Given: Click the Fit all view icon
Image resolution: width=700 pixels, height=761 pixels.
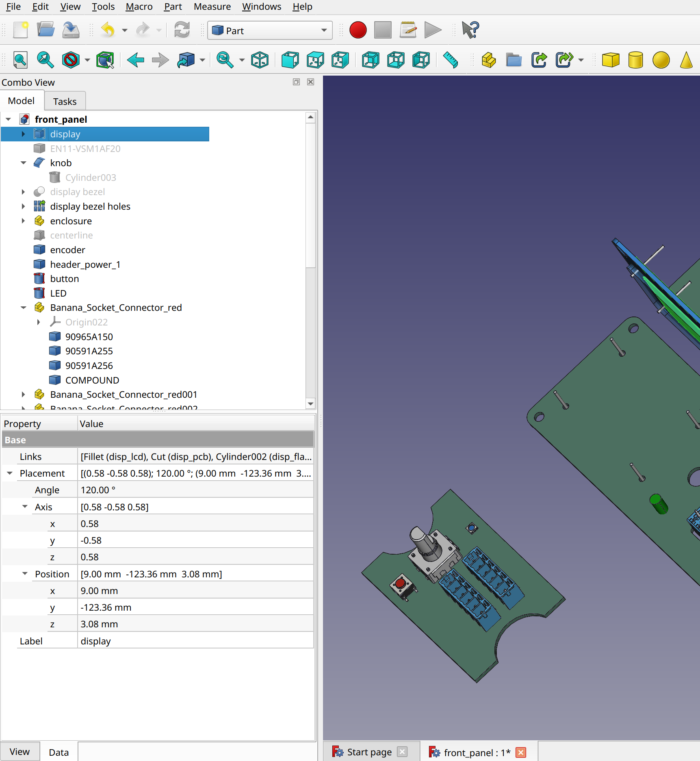Looking at the screenshot, I should [x=20, y=60].
